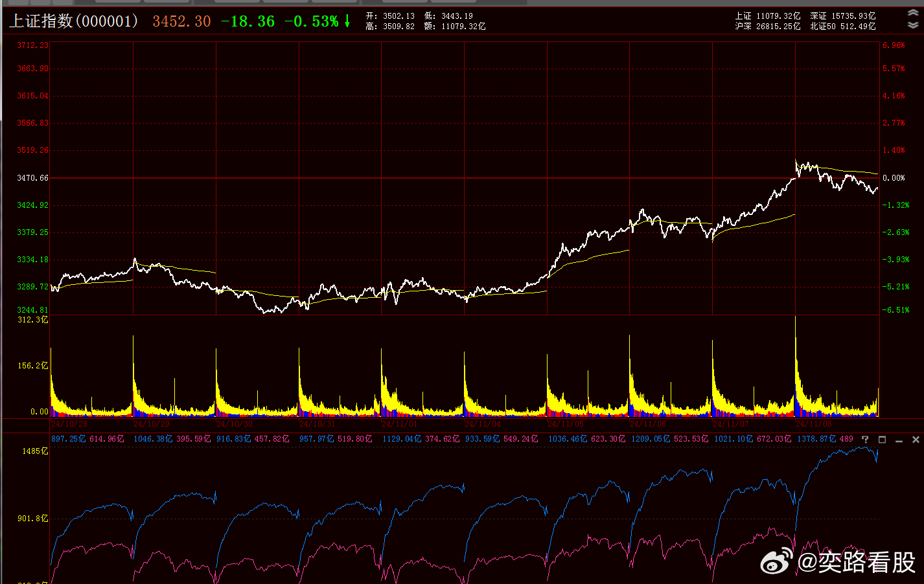Click price axis label 3379.25
Screen dimensions: 924x584
coord(32,232)
